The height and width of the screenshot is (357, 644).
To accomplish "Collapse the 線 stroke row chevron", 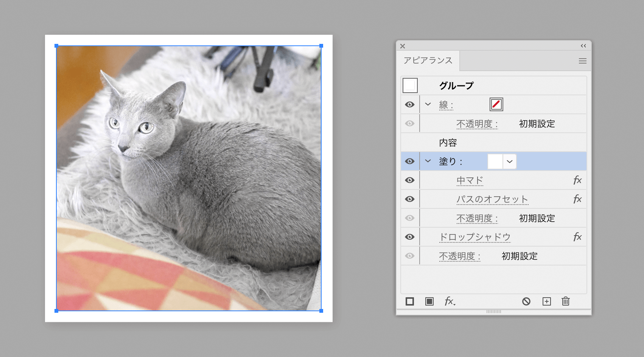I will [x=428, y=104].
